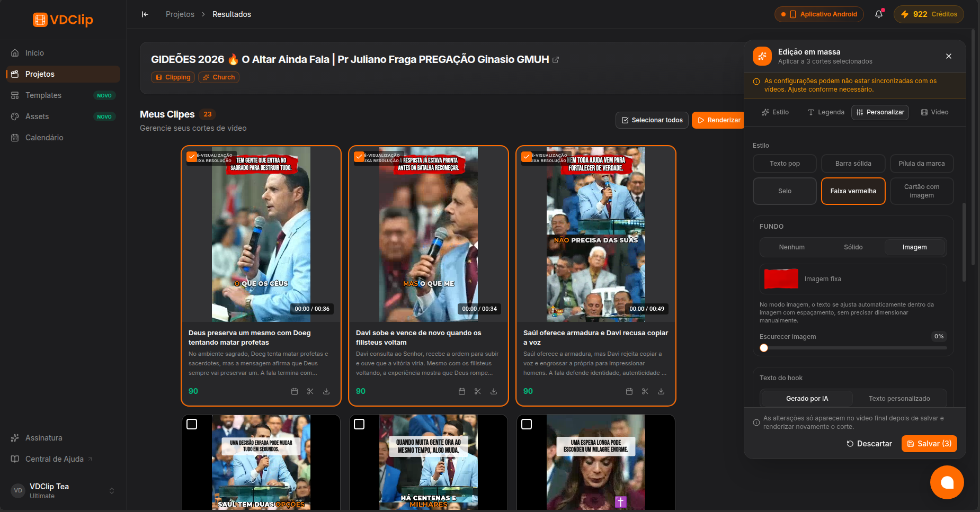
Task: Trim the Davi sobe e vence clip with scissors
Action: 478,391
